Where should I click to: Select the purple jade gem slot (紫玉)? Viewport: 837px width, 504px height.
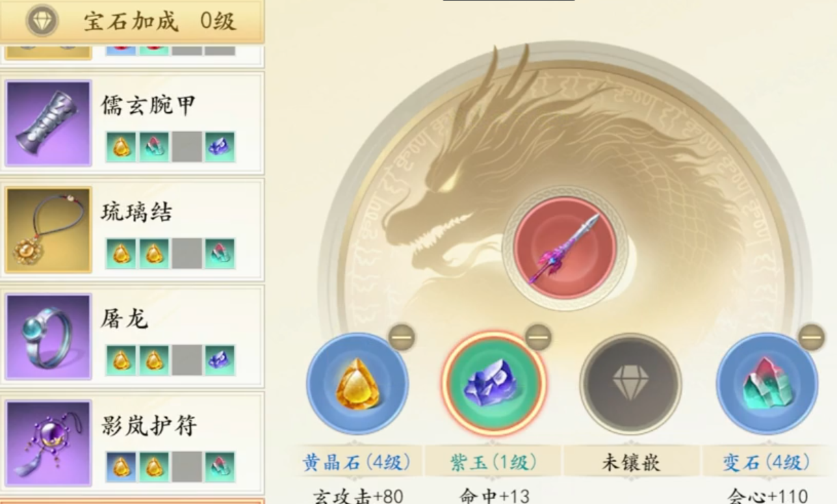[494, 384]
